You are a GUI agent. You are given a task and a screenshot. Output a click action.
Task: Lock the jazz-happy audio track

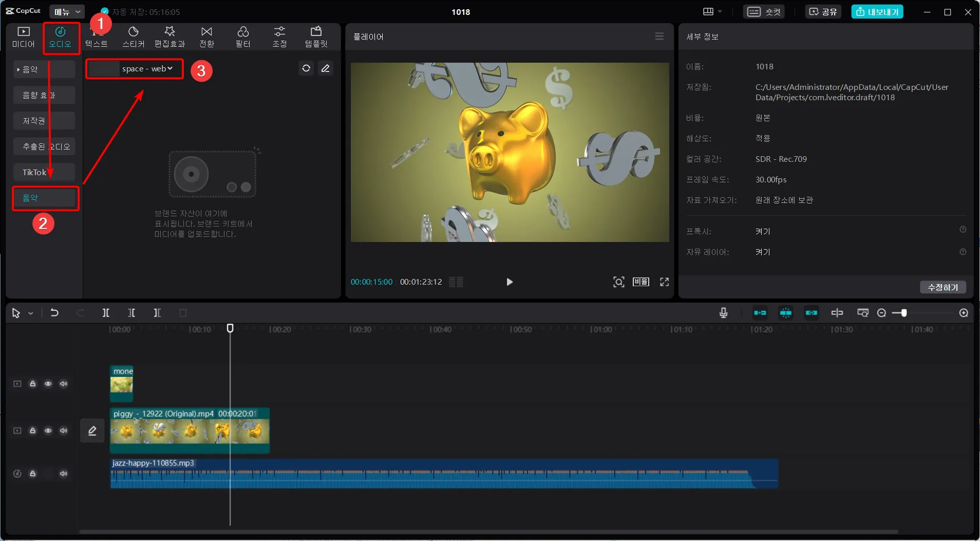coord(32,474)
